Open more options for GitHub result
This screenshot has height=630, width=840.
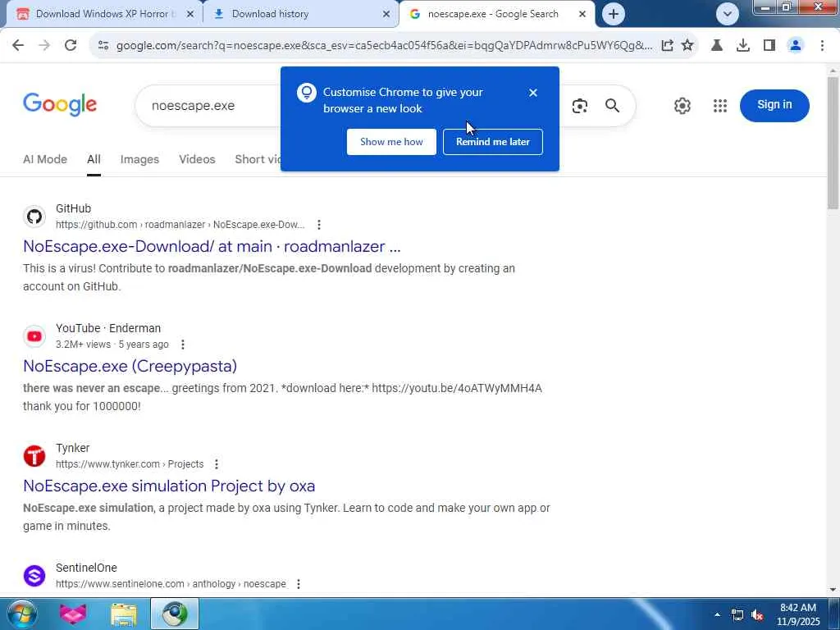(x=319, y=225)
